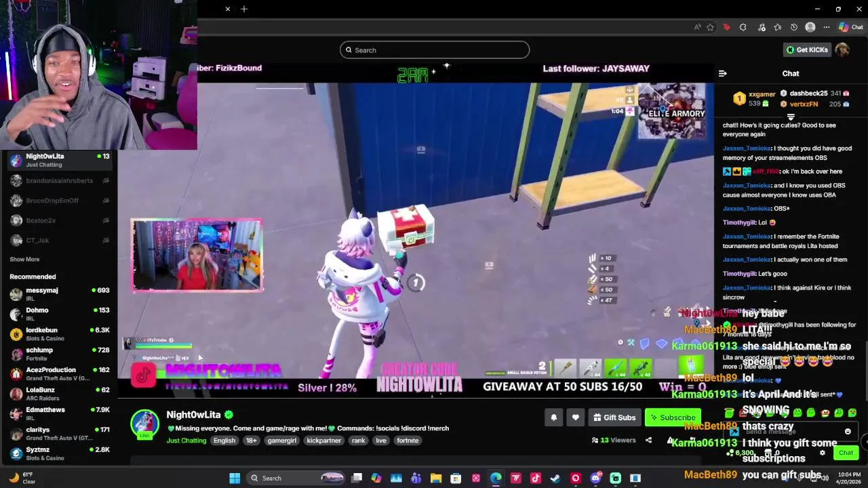The width and height of the screenshot is (868, 488).
Task: Send message with green Chat button
Action: [846, 453]
